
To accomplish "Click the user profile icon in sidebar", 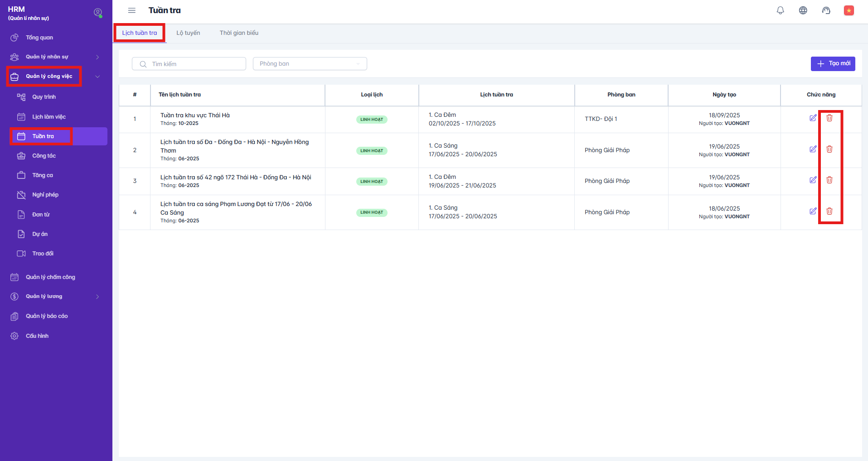I will (x=97, y=13).
